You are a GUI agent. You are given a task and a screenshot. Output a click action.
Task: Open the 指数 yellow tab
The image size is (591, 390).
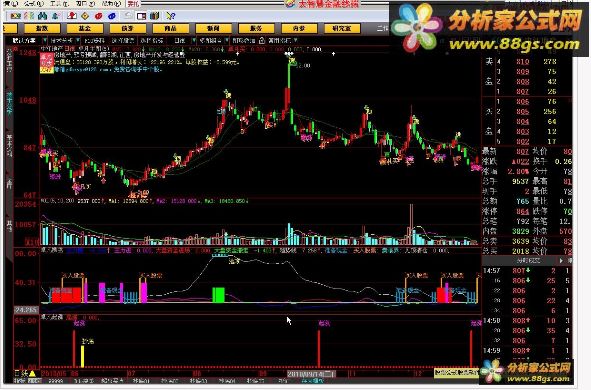[x=42, y=28]
